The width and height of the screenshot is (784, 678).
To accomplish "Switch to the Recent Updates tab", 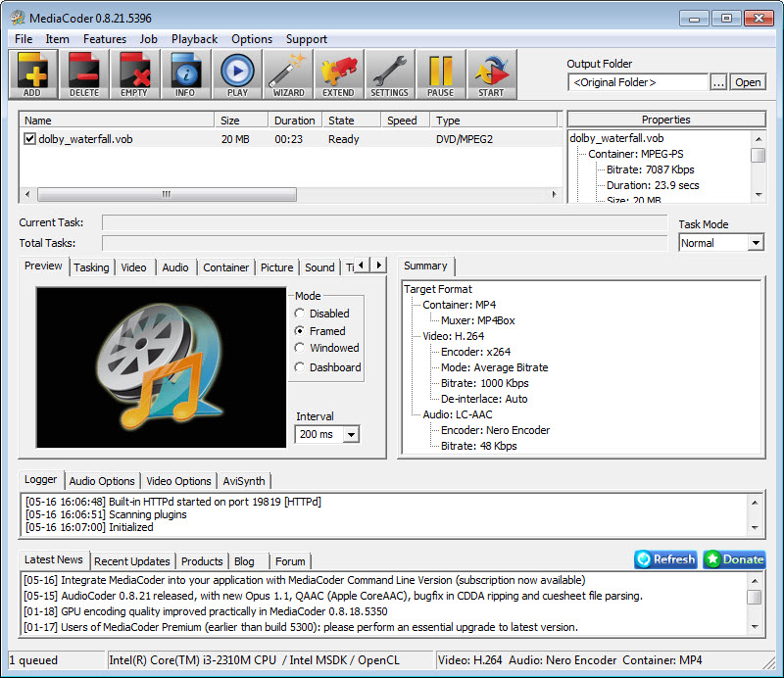I will 132,561.
